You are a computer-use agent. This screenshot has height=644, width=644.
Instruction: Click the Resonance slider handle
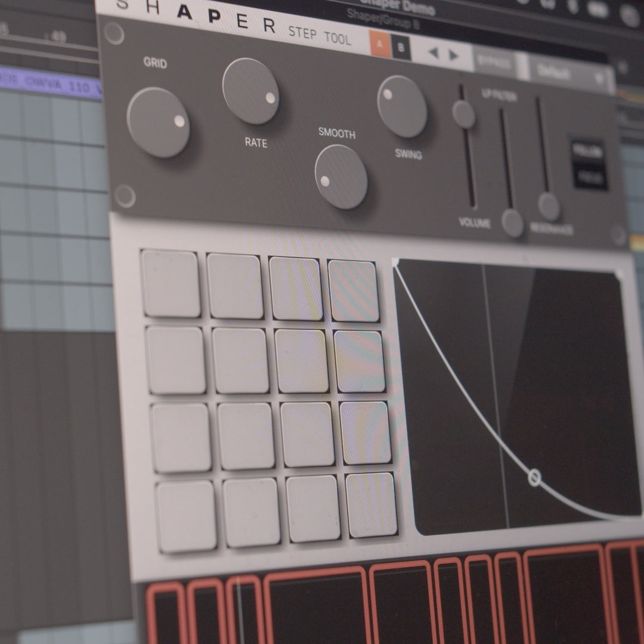(549, 206)
